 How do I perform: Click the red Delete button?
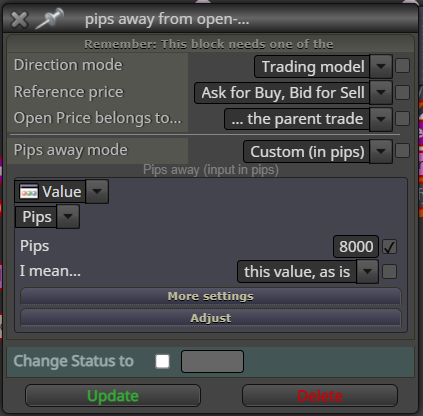320,396
